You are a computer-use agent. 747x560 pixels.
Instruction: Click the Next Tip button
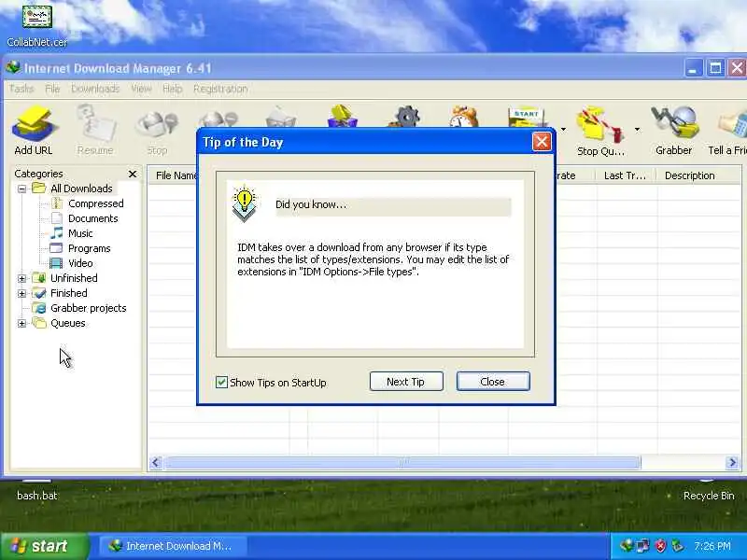[406, 382]
